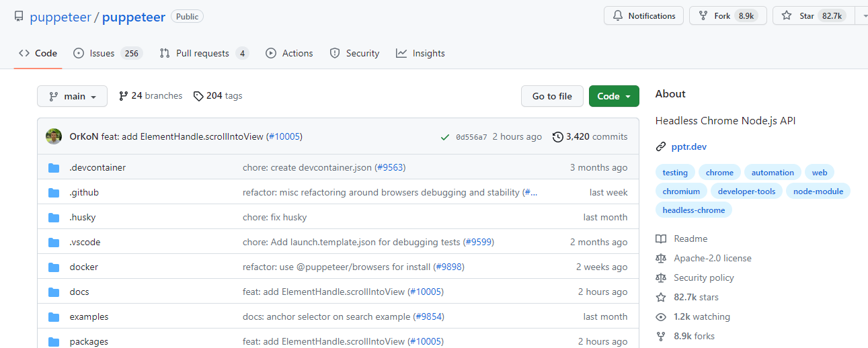The height and width of the screenshot is (348, 868).
Task: Select the chromium topic tag
Action: [681, 191]
